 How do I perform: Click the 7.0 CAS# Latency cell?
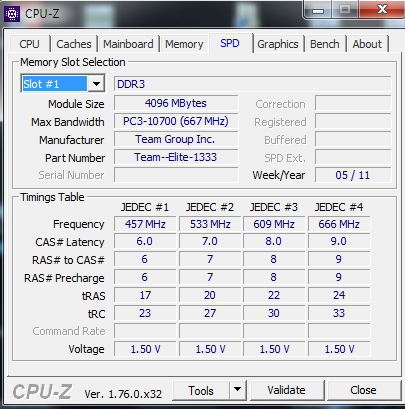coord(210,241)
